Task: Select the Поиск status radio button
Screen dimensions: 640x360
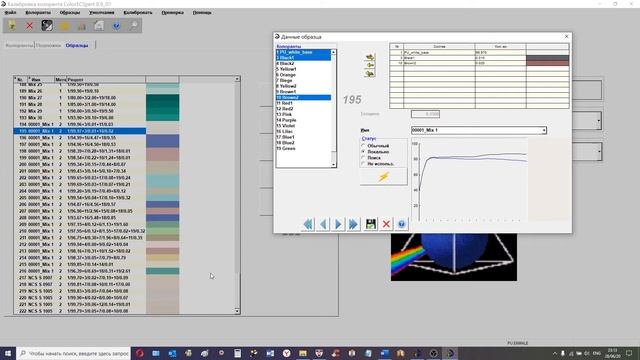Action: point(363,158)
